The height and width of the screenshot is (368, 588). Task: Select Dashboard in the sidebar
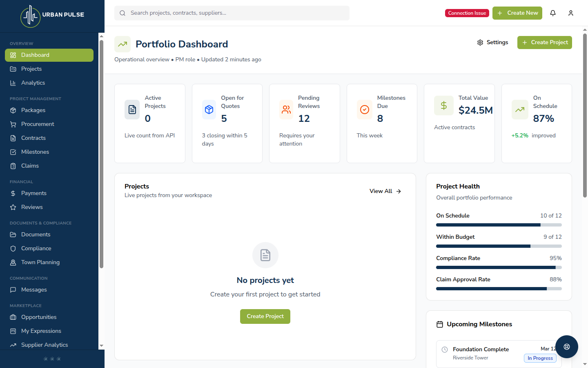[x=49, y=55]
